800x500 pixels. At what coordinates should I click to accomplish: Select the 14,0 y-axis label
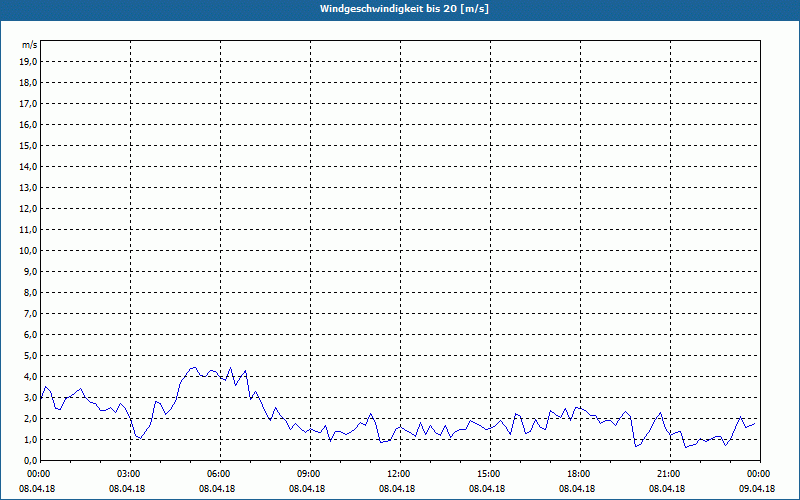(28, 166)
